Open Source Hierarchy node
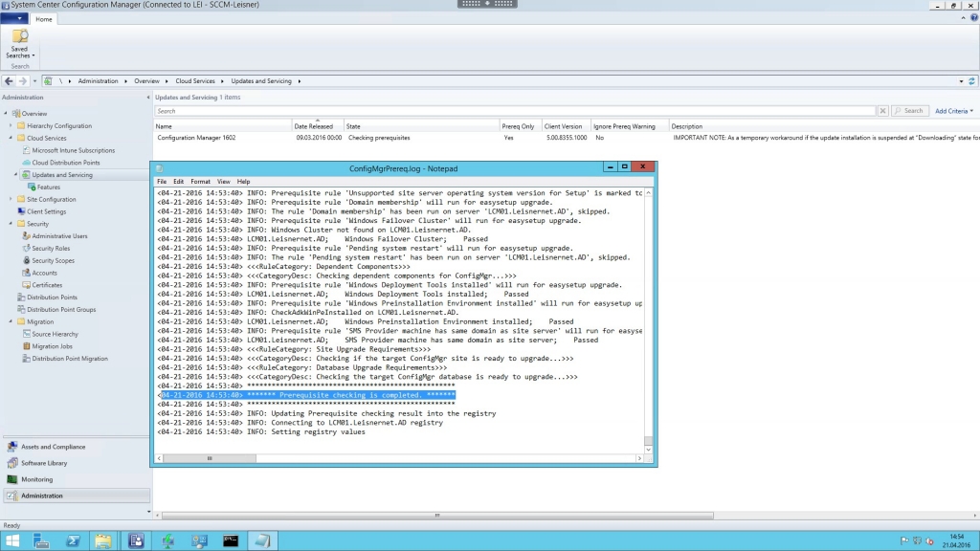Screen dimensions: 980x551 (55, 334)
